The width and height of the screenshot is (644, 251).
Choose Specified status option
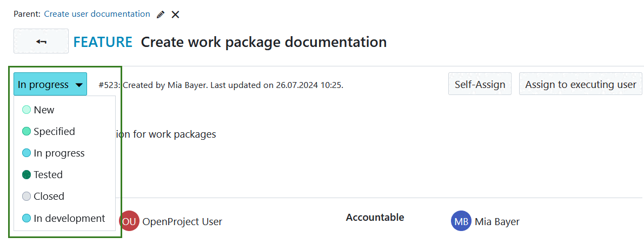point(54,131)
